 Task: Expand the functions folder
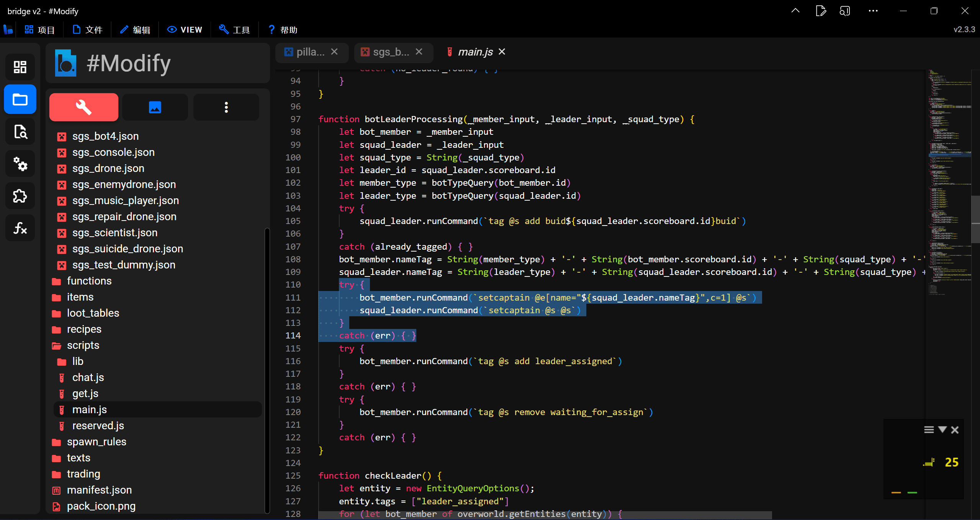tap(155, 281)
